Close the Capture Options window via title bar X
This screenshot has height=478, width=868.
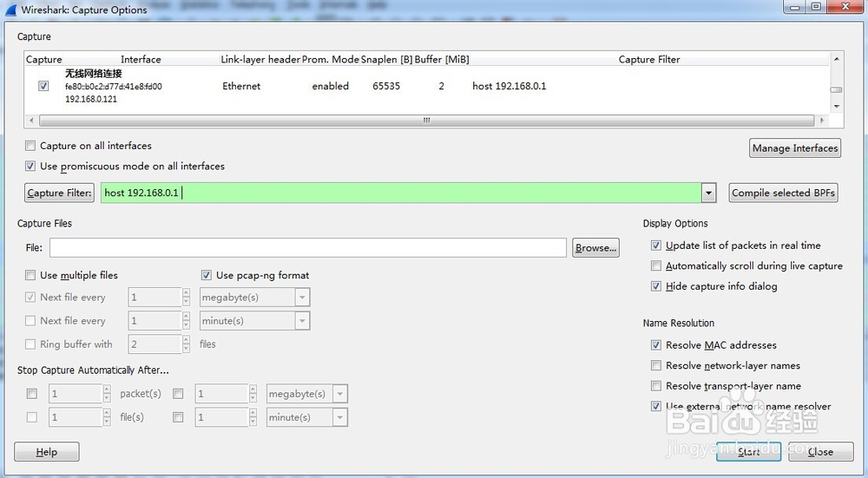point(845,7)
